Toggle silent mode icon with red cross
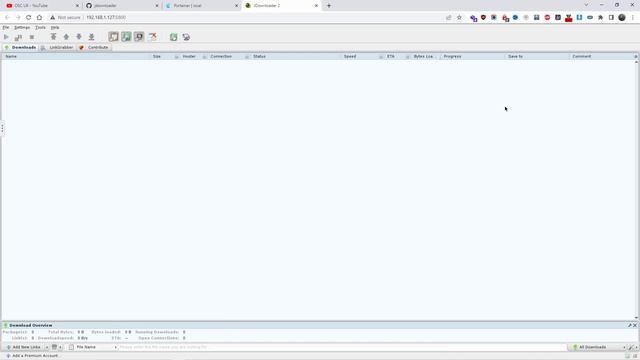Viewport: 640px width, 360px height. point(152,37)
